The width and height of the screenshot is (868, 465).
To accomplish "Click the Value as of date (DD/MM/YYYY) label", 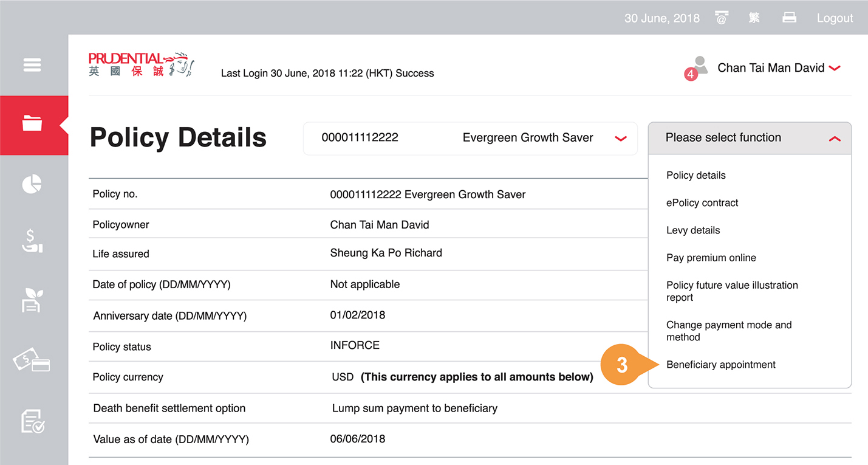I will tap(171, 439).
